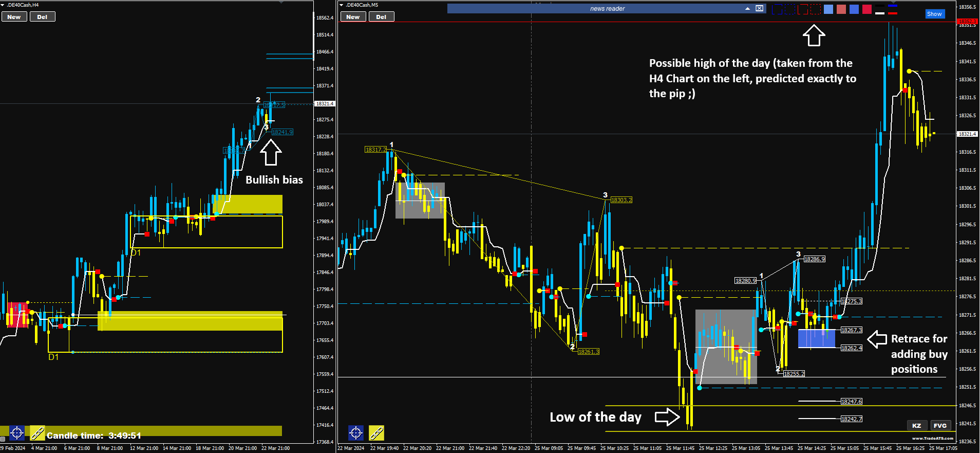Screen dimensions: 980x453
Task: Select the white line tool
Action: pos(880,12)
